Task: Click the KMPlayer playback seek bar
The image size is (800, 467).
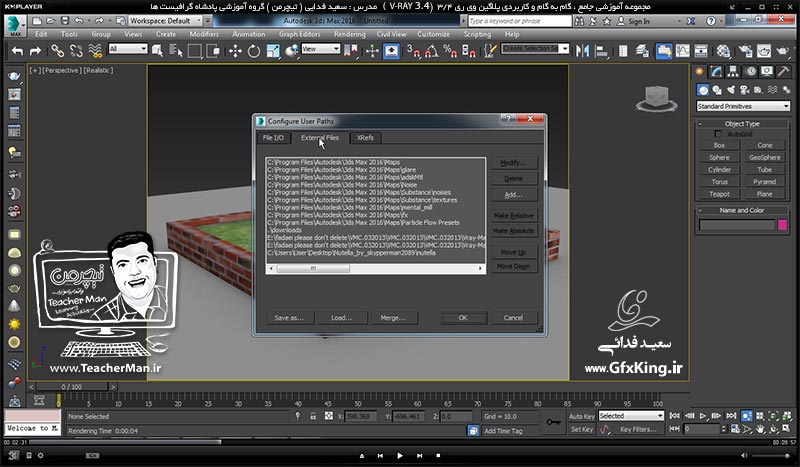Action: click(x=399, y=443)
